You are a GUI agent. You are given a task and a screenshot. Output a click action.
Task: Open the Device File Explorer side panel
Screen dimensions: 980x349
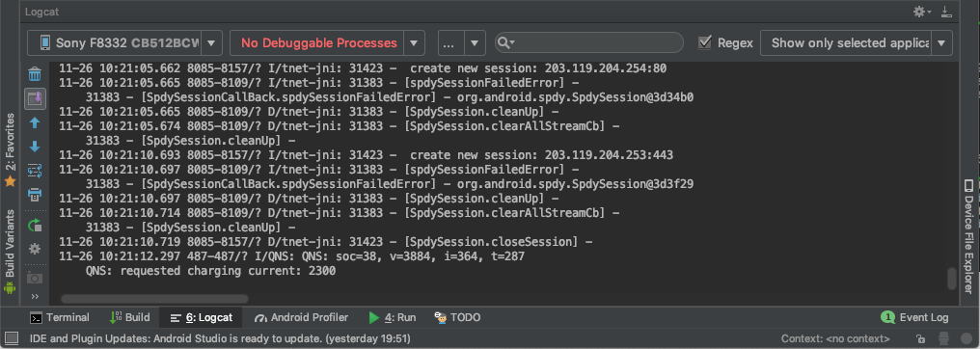click(968, 236)
